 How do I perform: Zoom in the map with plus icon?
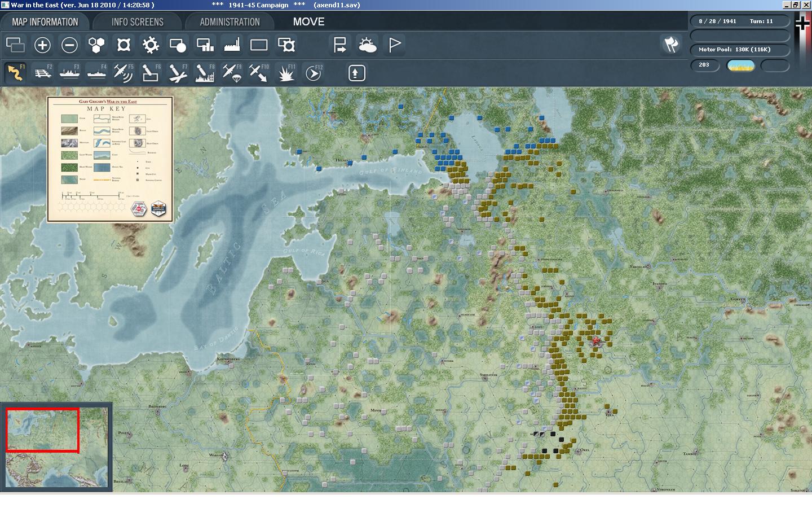click(42, 45)
